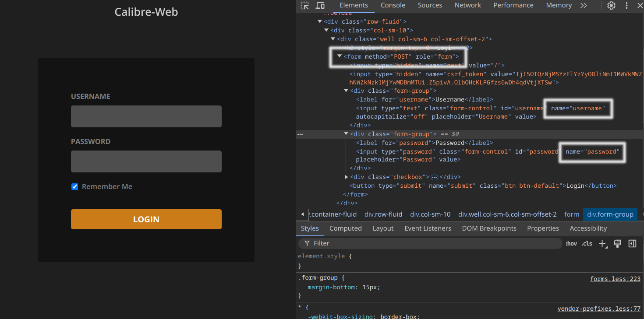Open the Accessibility sub-tab
644x319 pixels.
tap(588, 228)
